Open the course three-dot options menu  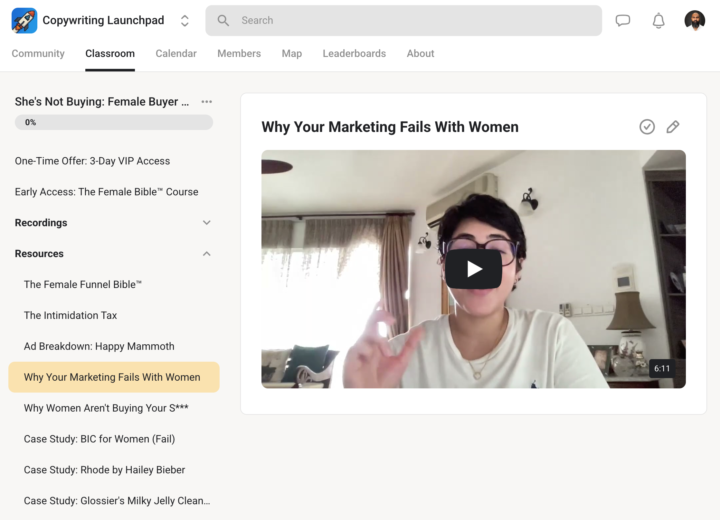click(x=207, y=102)
